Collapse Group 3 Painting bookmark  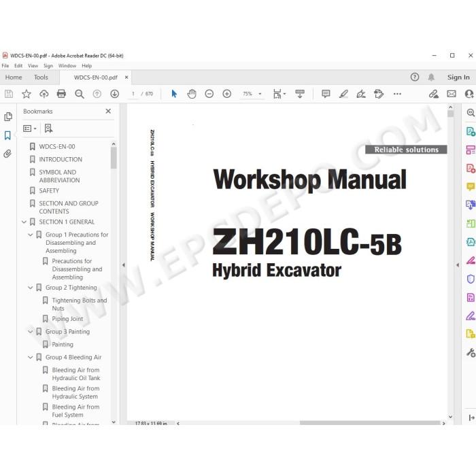(x=31, y=332)
